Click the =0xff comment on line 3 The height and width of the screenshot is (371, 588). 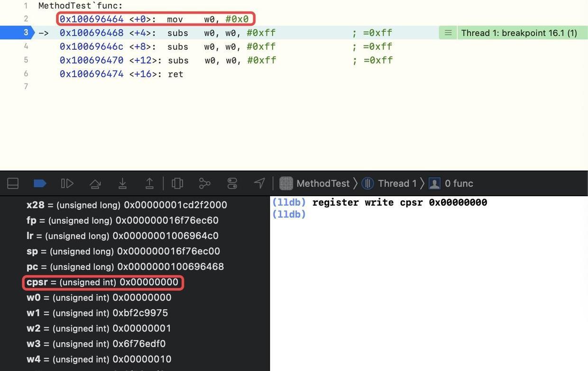(x=373, y=33)
